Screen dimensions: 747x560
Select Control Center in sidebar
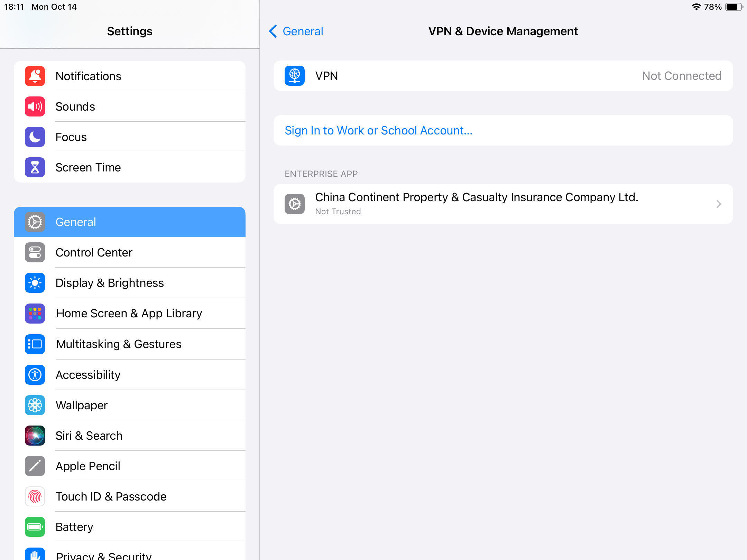click(x=130, y=252)
